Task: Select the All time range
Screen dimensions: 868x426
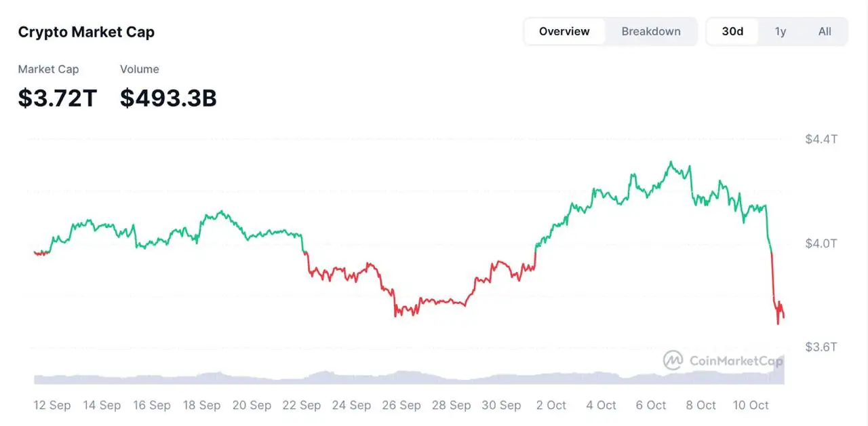Action: click(x=825, y=31)
